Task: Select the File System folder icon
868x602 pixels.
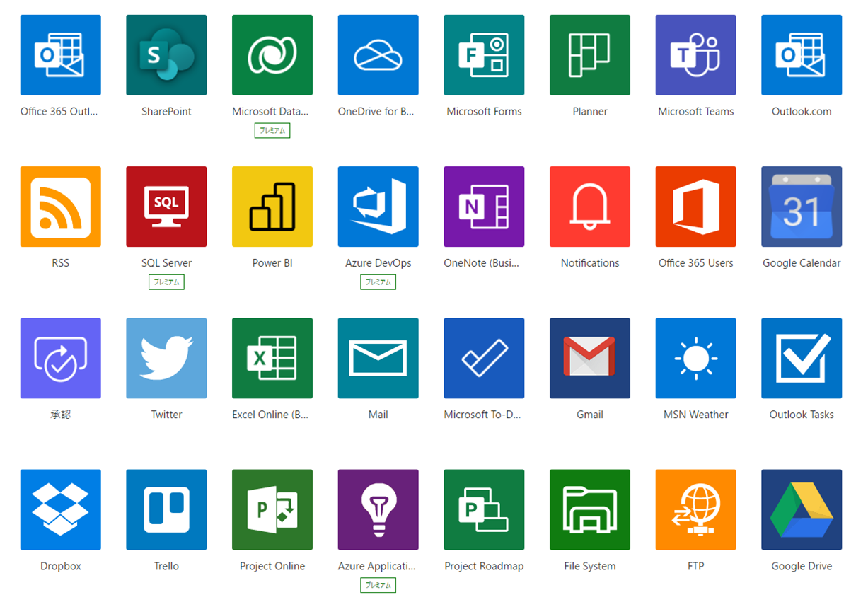Action: [x=590, y=509]
